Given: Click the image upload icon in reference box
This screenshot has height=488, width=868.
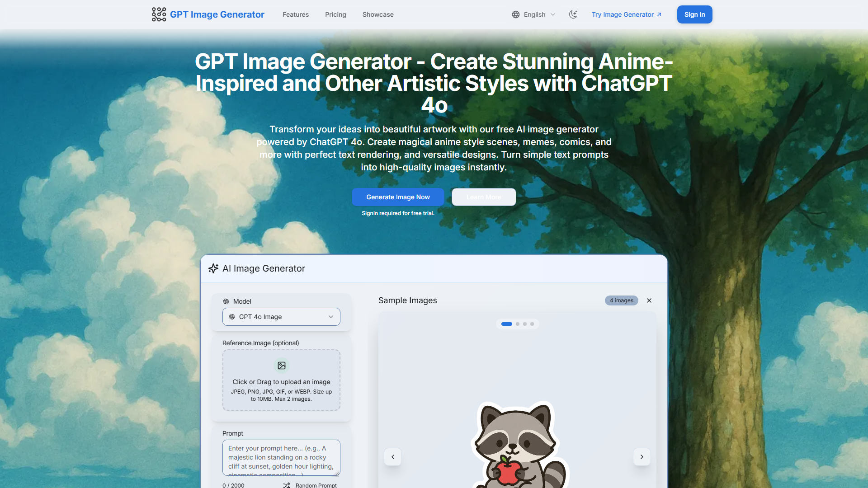Looking at the screenshot, I should 282,366.
